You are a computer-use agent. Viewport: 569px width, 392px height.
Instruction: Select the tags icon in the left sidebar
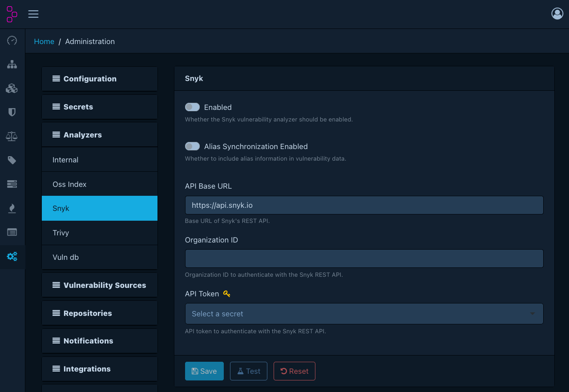click(12, 160)
